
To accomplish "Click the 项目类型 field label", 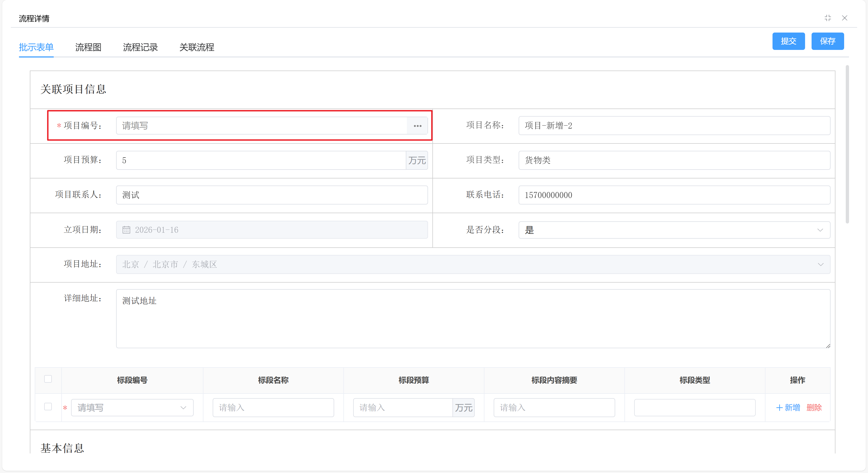I will [486, 160].
